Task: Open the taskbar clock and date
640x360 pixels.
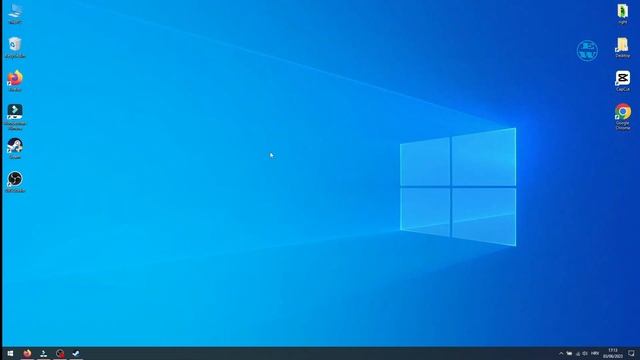Action: pyautogui.click(x=613, y=353)
